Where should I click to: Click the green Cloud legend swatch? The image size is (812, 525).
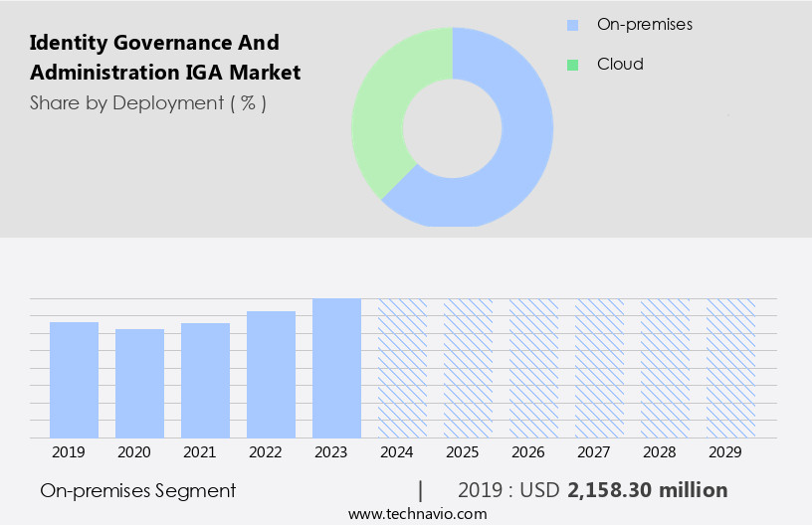572,65
